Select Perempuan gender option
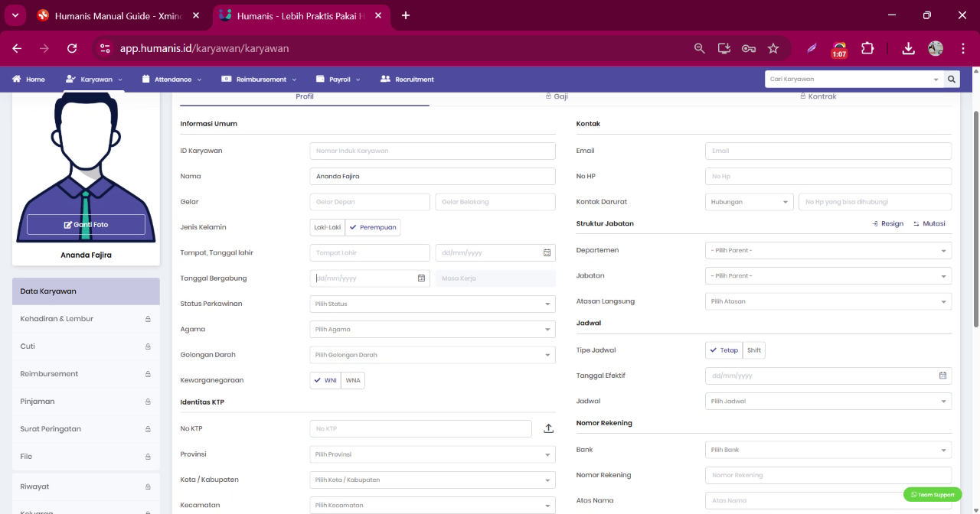980x514 pixels. [x=373, y=227]
